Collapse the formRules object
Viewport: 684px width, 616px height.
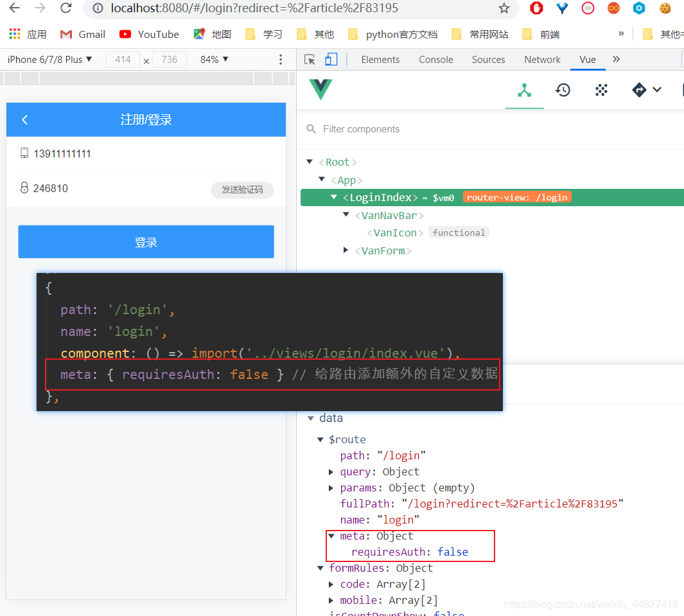tap(320, 568)
